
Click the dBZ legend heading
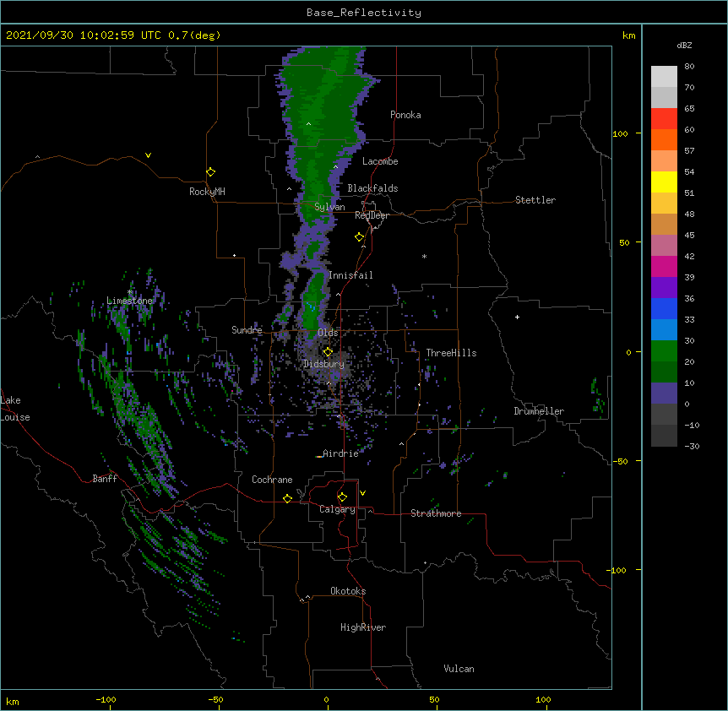684,46
